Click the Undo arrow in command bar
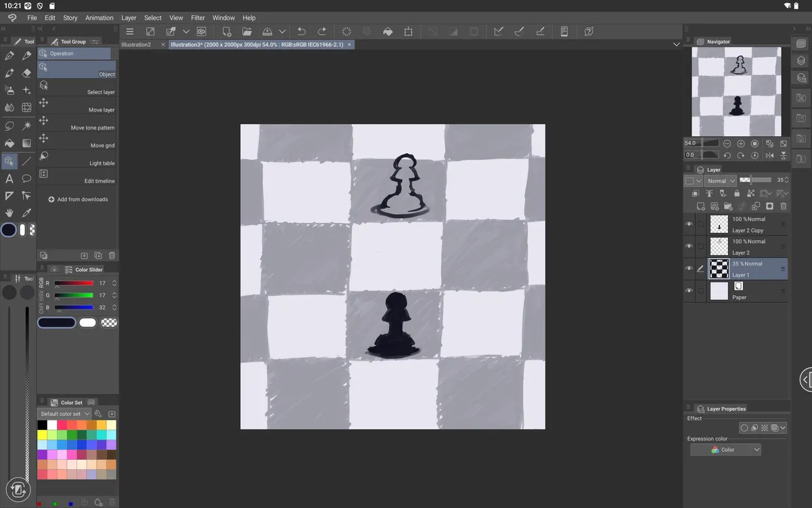This screenshot has height=508, width=812. coord(302,31)
